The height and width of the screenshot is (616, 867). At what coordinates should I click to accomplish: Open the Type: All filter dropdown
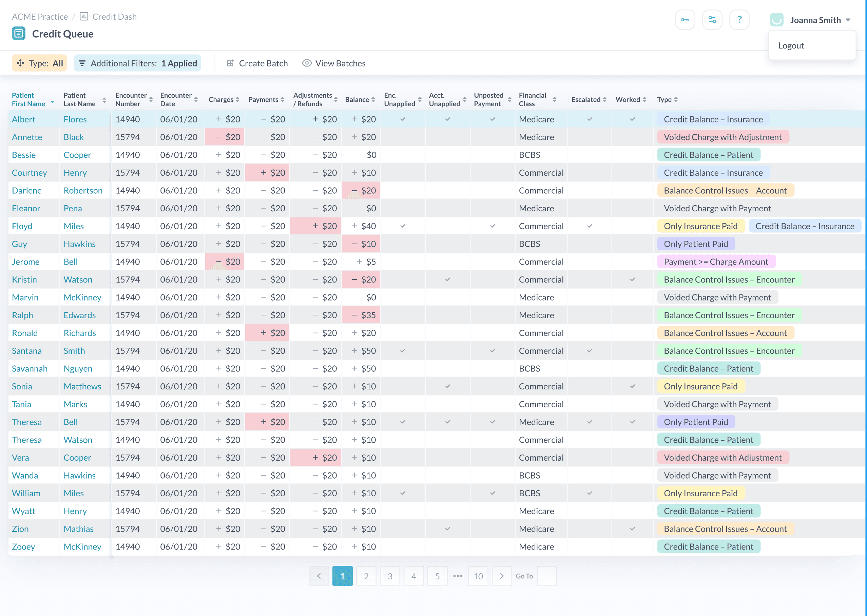click(x=39, y=63)
